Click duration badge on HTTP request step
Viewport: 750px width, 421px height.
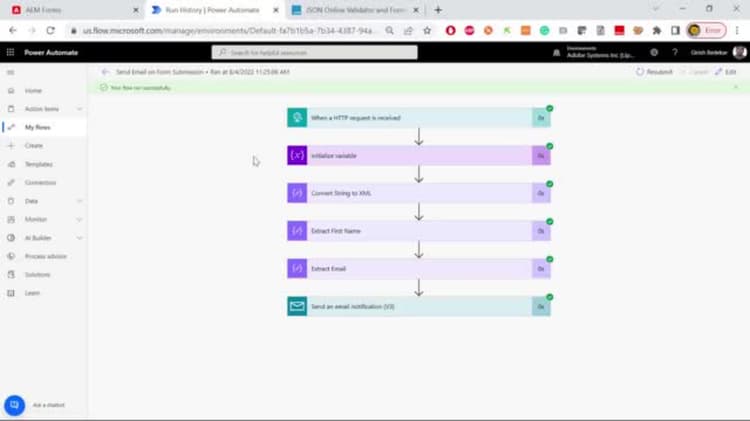tap(541, 118)
